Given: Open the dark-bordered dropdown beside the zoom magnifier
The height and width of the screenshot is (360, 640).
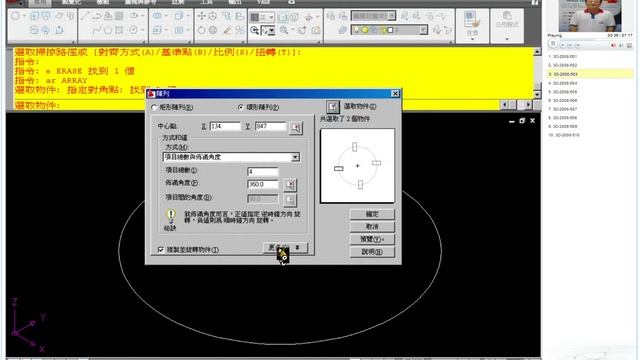Looking at the screenshot, I should pos(268,30).
